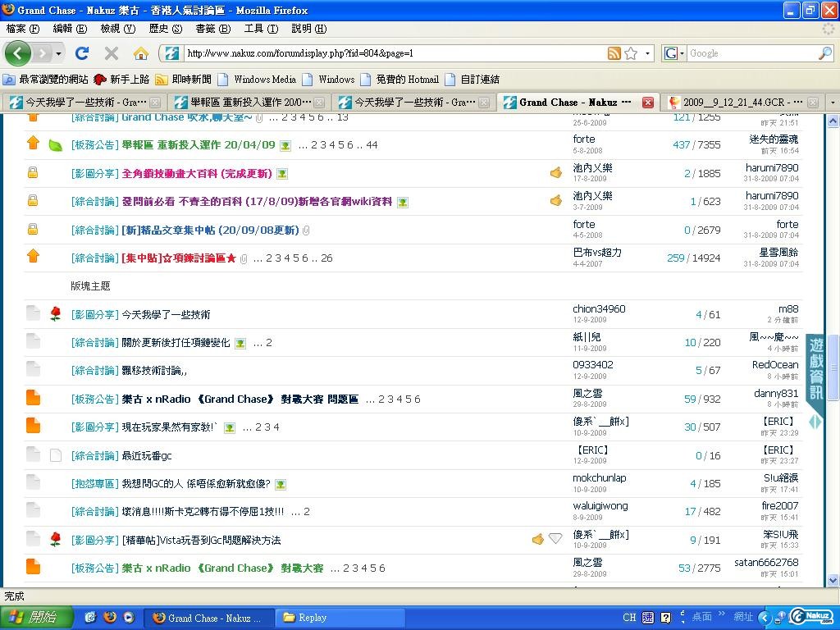Open the 書籤 (Bookmarks) menu
840x630 pixels.
coord(212,29)
